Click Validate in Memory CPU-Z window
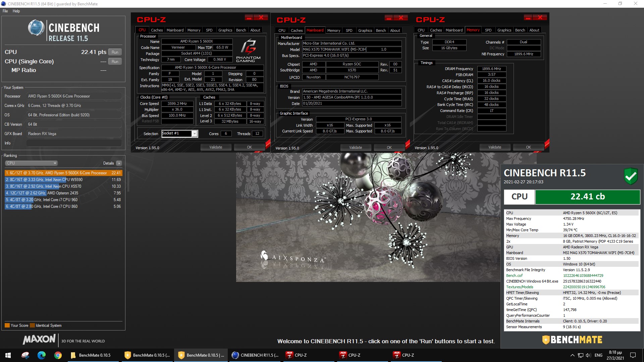The width and height of the screenshot is (644, 362). [x=495, y=147]
